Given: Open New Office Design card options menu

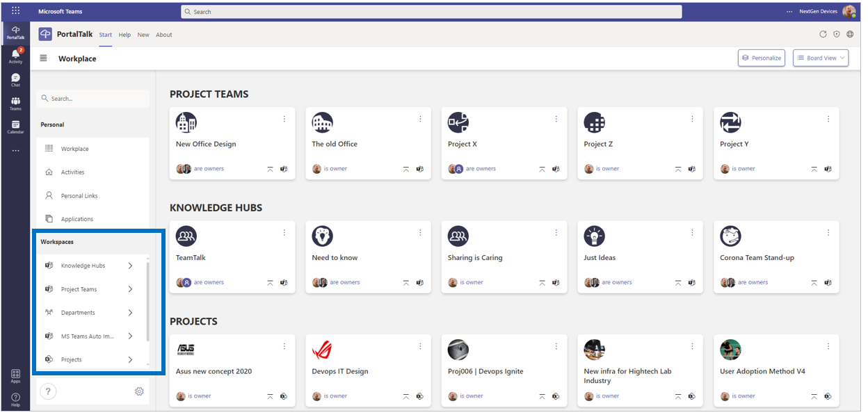Looking at the screenshot, I should coord(284,119).
